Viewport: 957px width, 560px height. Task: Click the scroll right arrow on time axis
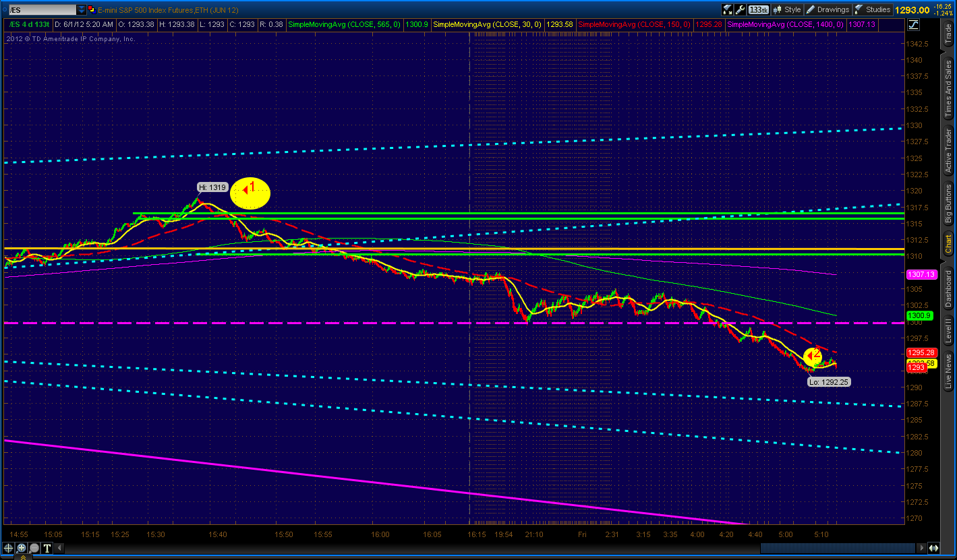click(x=923, y=548)
